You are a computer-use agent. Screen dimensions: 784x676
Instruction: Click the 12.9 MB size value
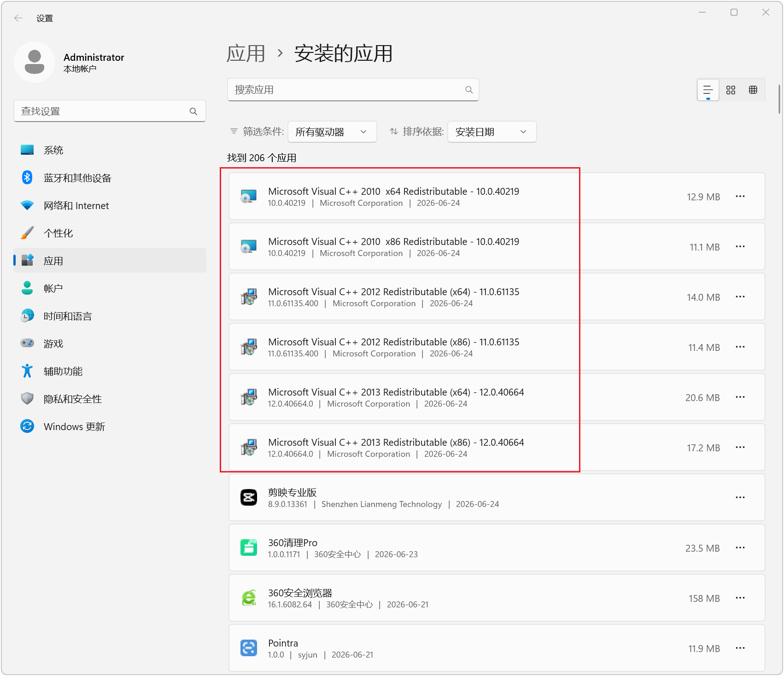tap(703, 197)
